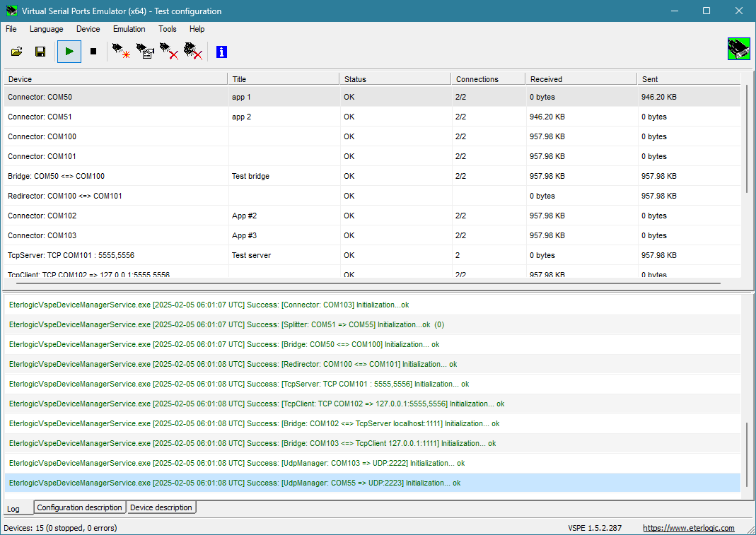Viewport: 756px width, 535px height.
Task: Open the Tools menu
Action: click(x=168, y=29)
